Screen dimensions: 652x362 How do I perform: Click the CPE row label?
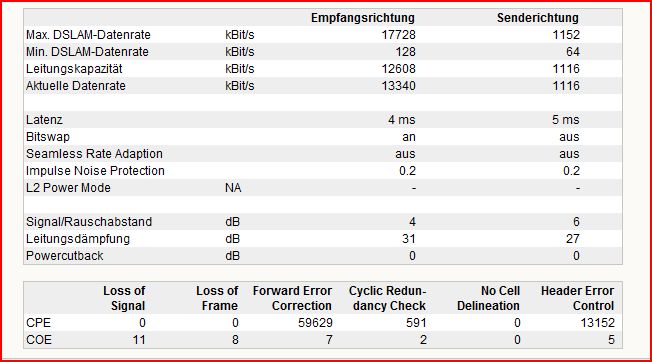[x=38, y=323]
